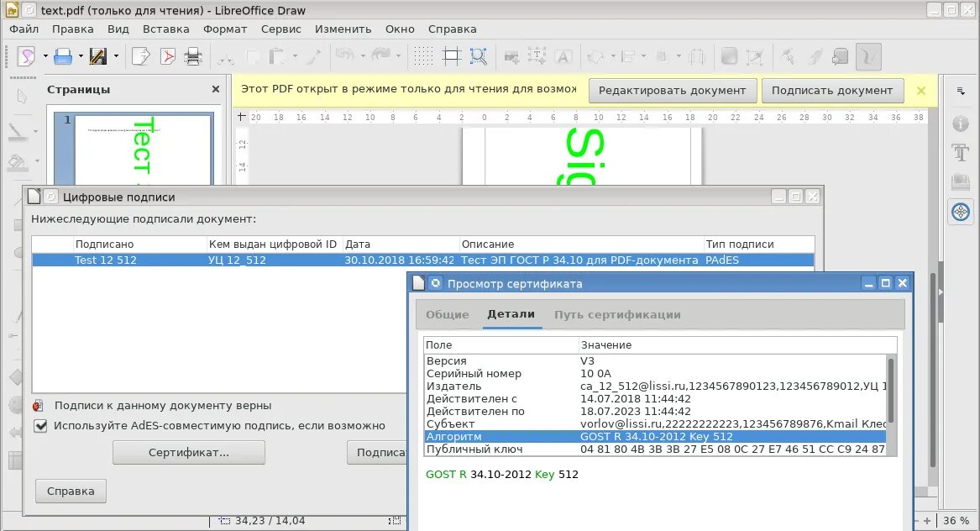Click the Export document icon
Viewport: 980px width, 531px height.
click(140, 56)
